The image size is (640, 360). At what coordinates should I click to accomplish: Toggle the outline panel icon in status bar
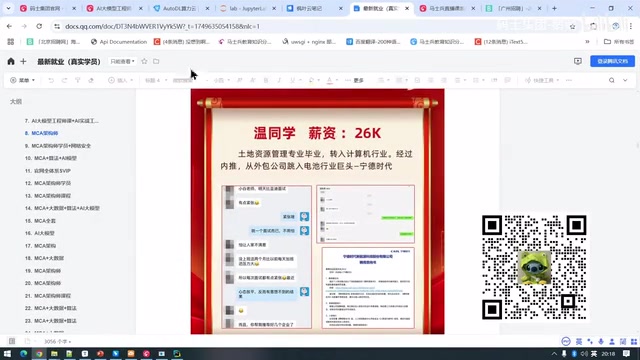click(12, 341)
